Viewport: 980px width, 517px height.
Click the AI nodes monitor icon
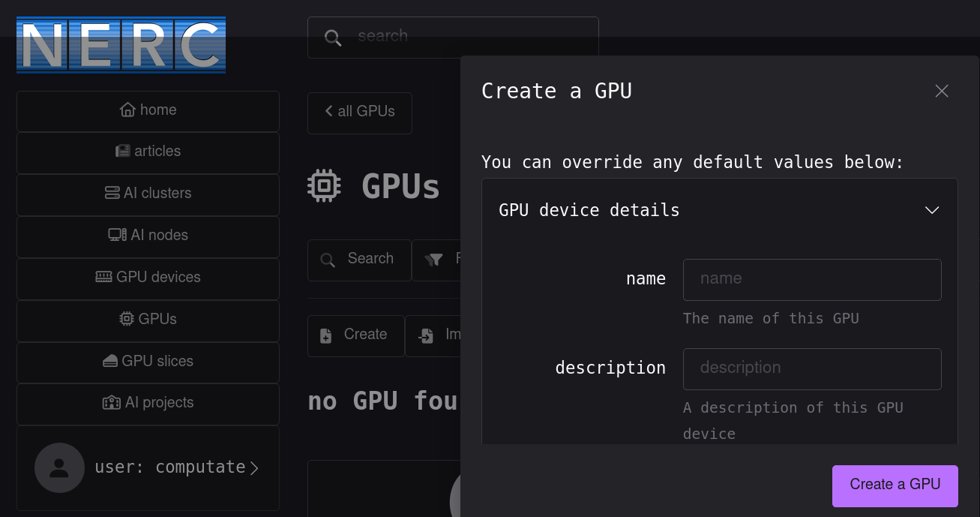click(x=118, y=235)
